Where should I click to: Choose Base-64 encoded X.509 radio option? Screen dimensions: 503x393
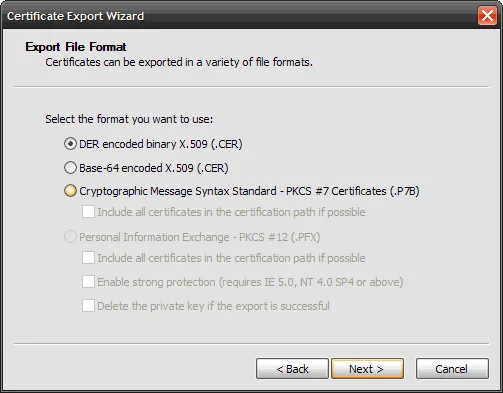[x=70, y=168]
